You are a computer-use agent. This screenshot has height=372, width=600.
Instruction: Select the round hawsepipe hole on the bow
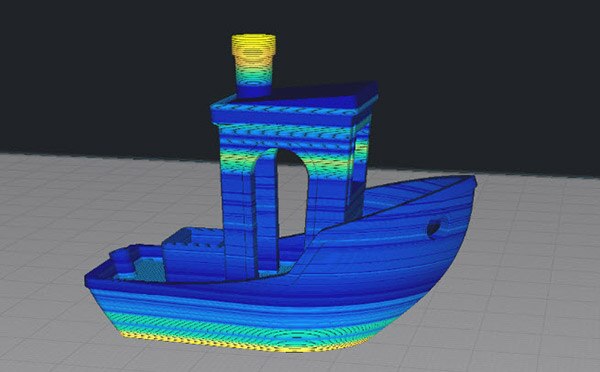[434, 228]
